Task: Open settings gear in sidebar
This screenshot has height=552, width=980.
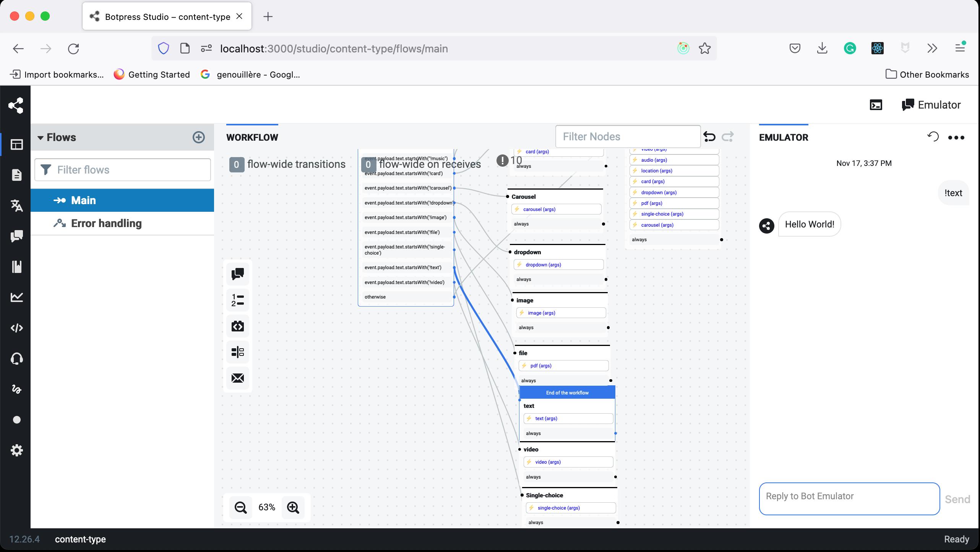Action: point(16,450)
